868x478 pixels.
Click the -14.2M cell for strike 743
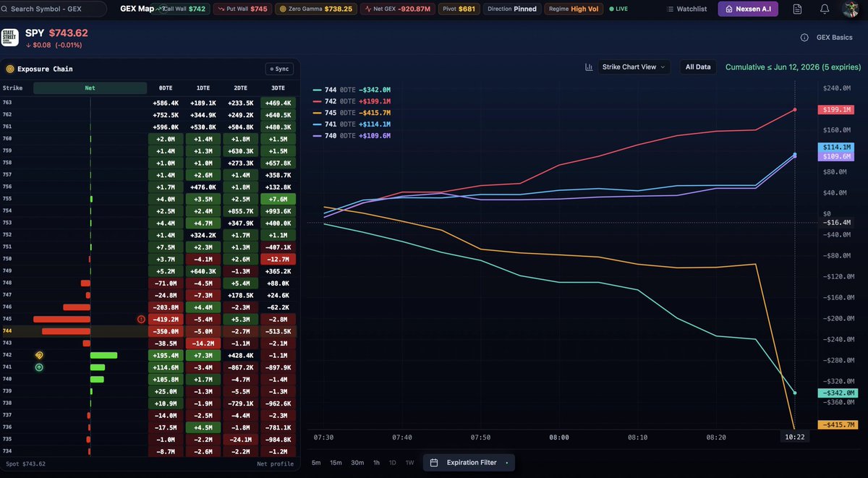[x=203, y=343]
